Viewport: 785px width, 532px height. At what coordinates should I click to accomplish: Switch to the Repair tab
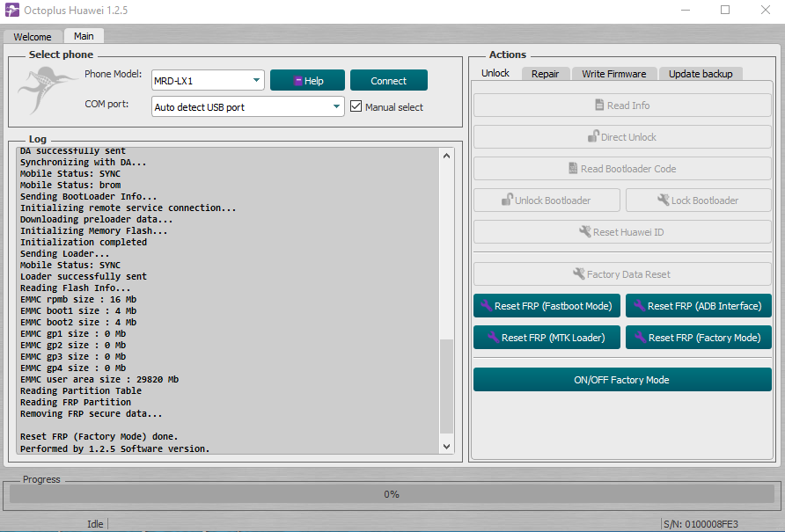pos(545,74)
